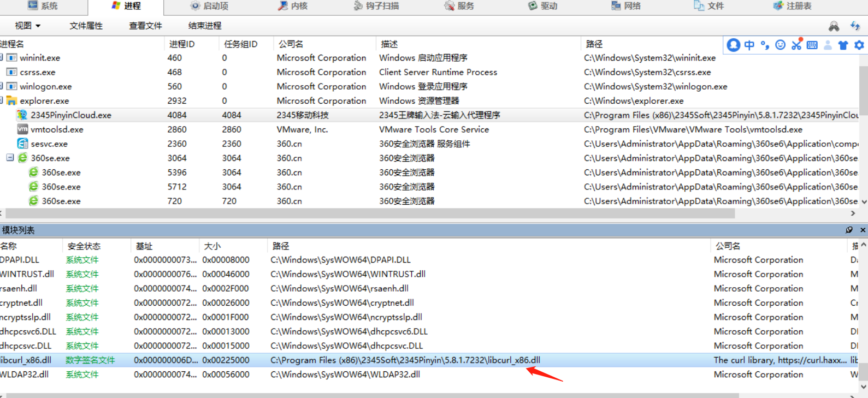Select the cryptnet.dll module row

pos(429,302)
